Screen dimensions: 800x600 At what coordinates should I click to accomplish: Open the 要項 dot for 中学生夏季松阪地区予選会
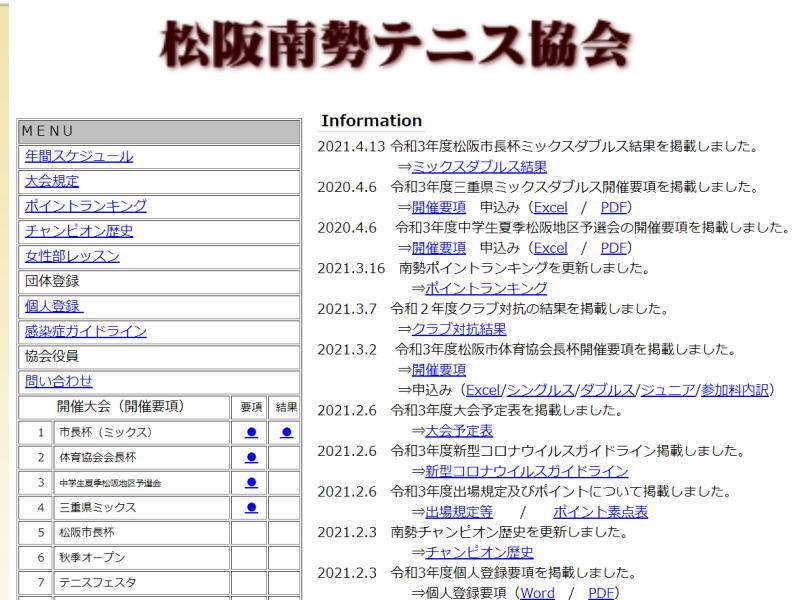(251, 483)
